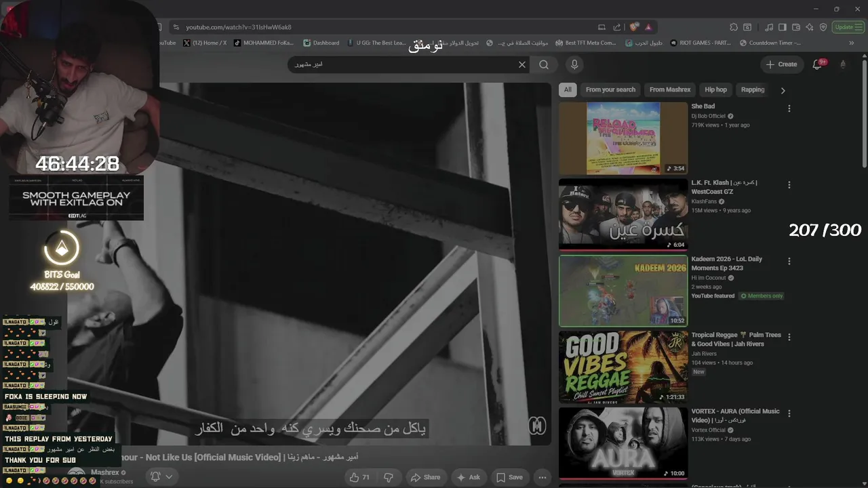Show more filter chips with the arrow

(x=783, y=90)
